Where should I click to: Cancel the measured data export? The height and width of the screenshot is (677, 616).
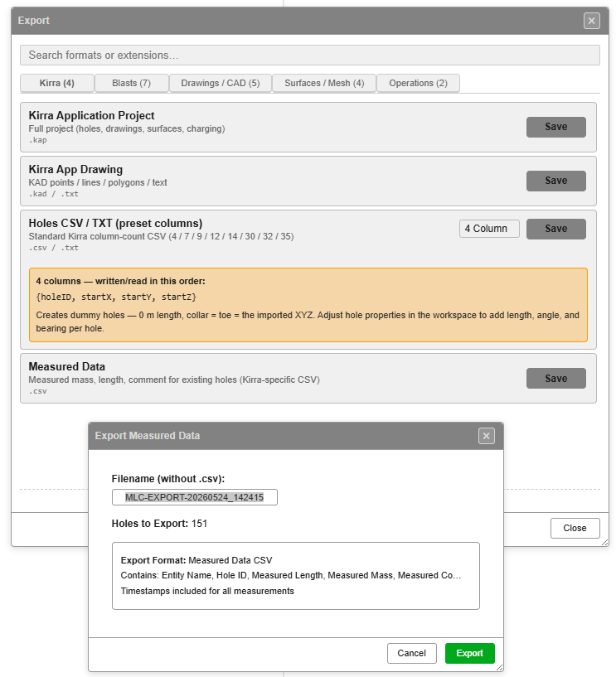click(412, 653)
